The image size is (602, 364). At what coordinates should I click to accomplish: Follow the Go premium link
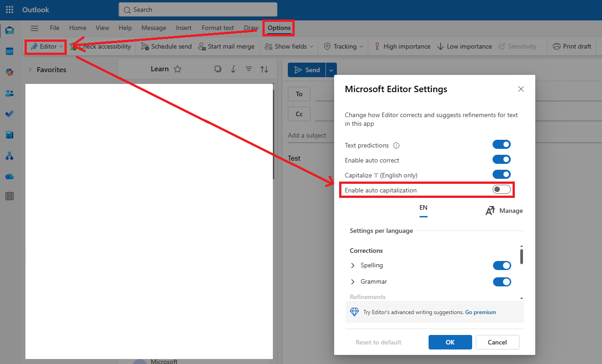point(480,312)
